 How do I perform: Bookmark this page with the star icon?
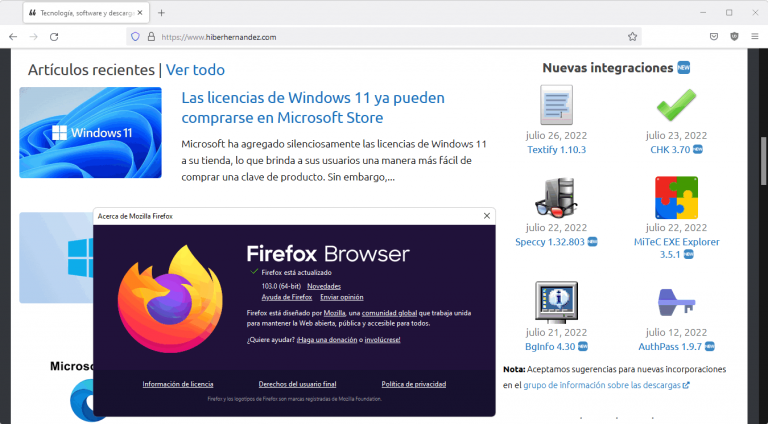632,36
